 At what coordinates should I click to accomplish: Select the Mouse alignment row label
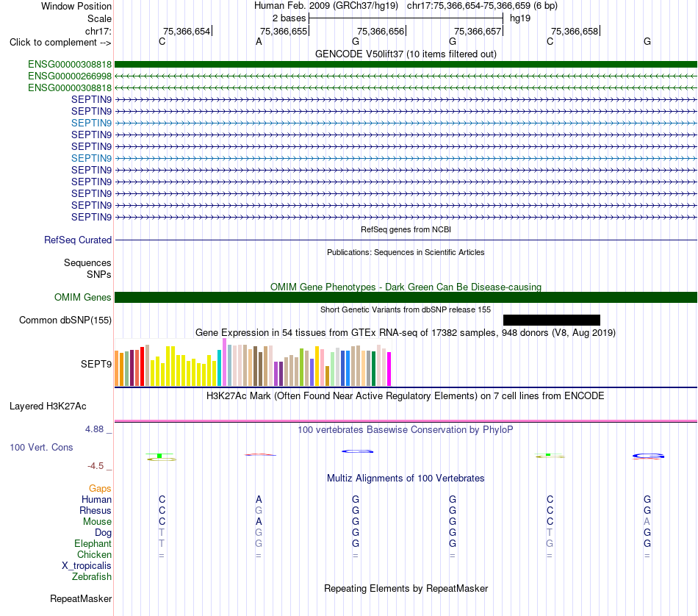pos(97,522)
